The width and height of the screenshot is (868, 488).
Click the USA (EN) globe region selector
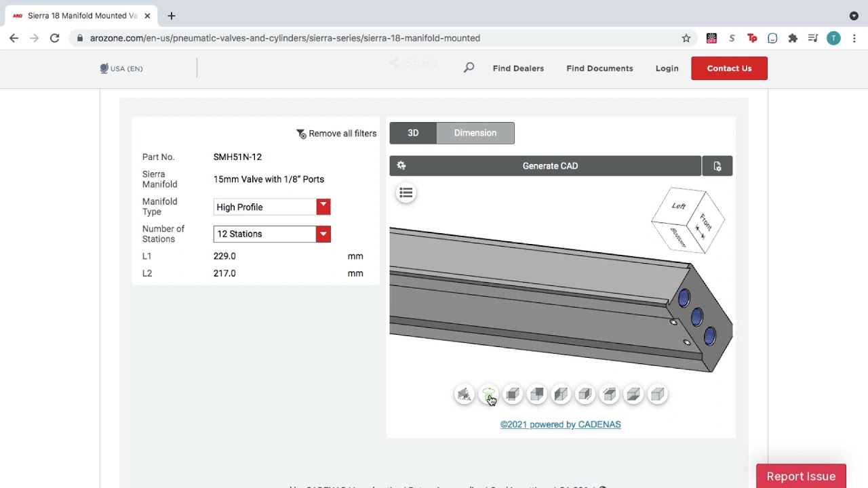[121, 68]
